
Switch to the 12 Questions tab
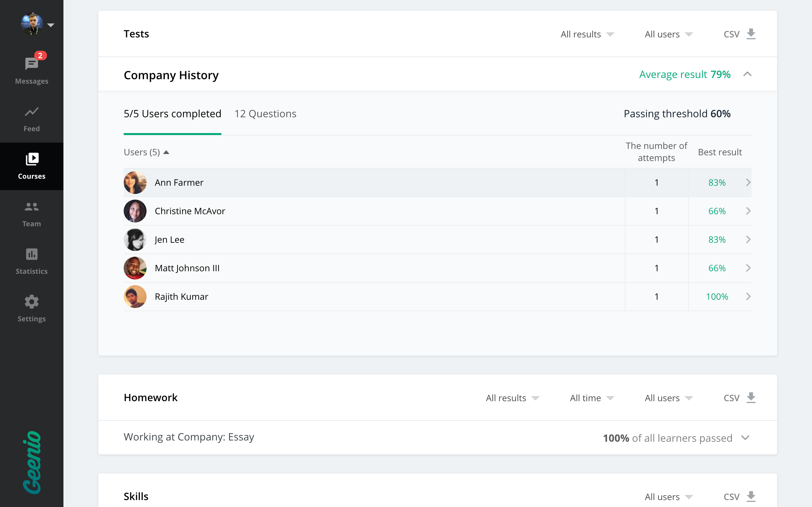click(265, 114)
